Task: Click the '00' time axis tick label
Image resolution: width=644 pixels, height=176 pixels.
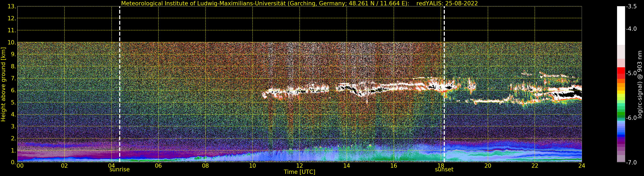Action: (20, 166)
